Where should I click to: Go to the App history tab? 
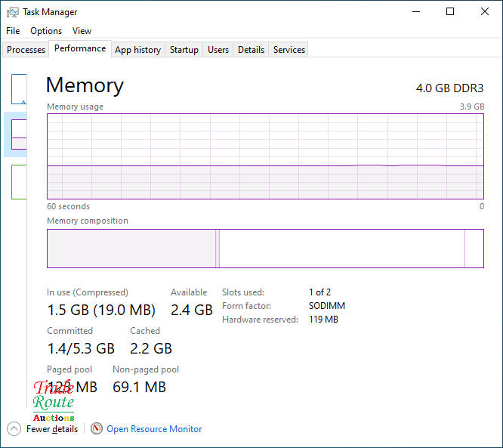[x=137, y=50]
